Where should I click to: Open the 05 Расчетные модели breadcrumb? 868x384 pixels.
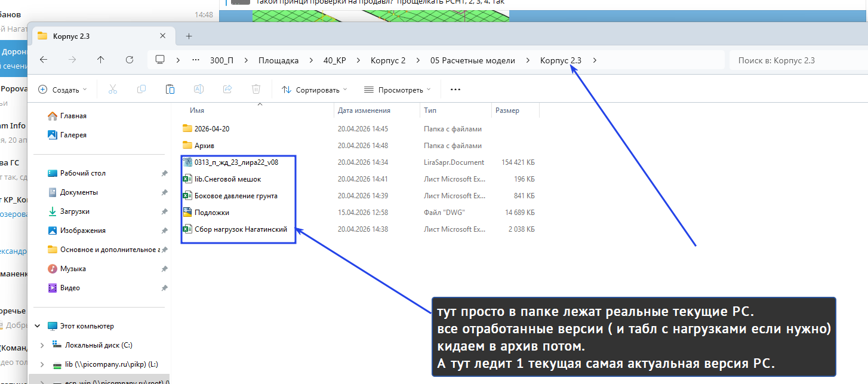(473, 60)
